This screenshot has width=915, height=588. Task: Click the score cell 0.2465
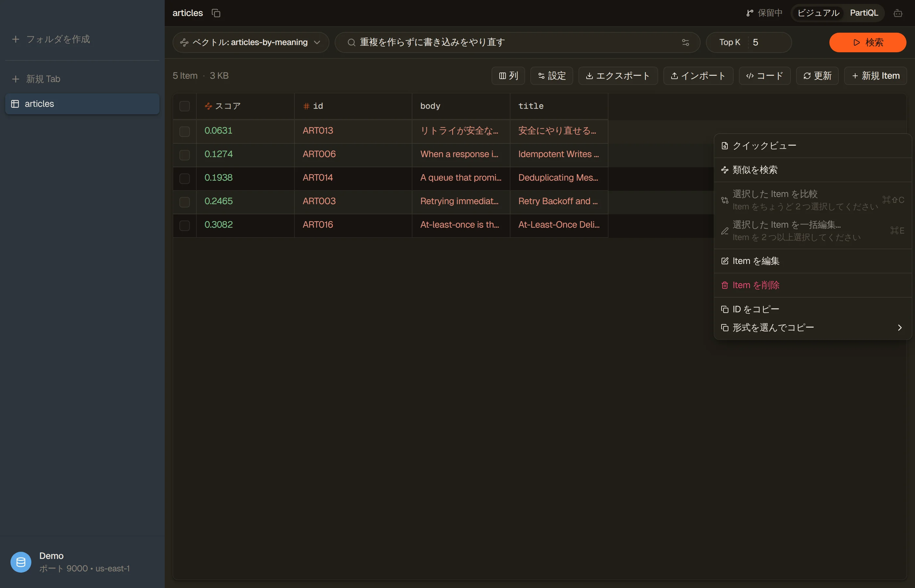click(245, 202)
